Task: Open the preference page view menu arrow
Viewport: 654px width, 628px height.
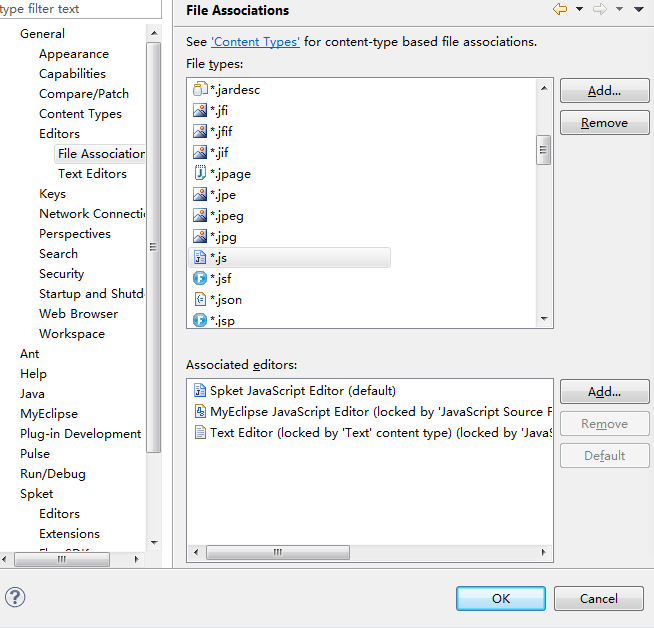Action: click(639, 9)
